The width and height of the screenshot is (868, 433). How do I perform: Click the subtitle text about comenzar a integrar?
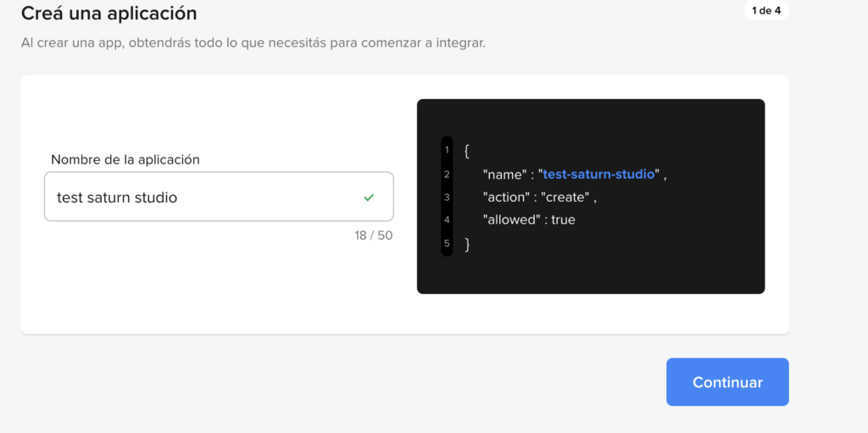253,42
